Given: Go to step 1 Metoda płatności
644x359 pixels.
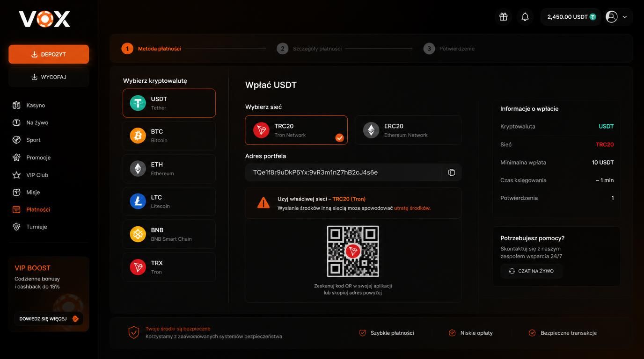Looking at the screenshot, I should click(x=151, y=49).
